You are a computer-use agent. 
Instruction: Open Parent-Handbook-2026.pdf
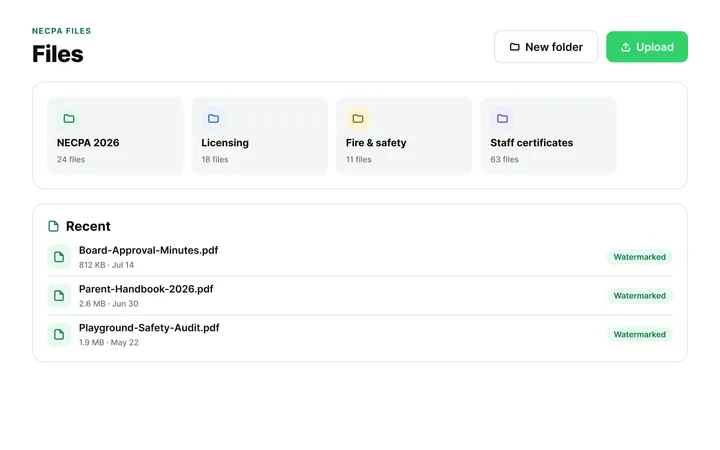146,289
